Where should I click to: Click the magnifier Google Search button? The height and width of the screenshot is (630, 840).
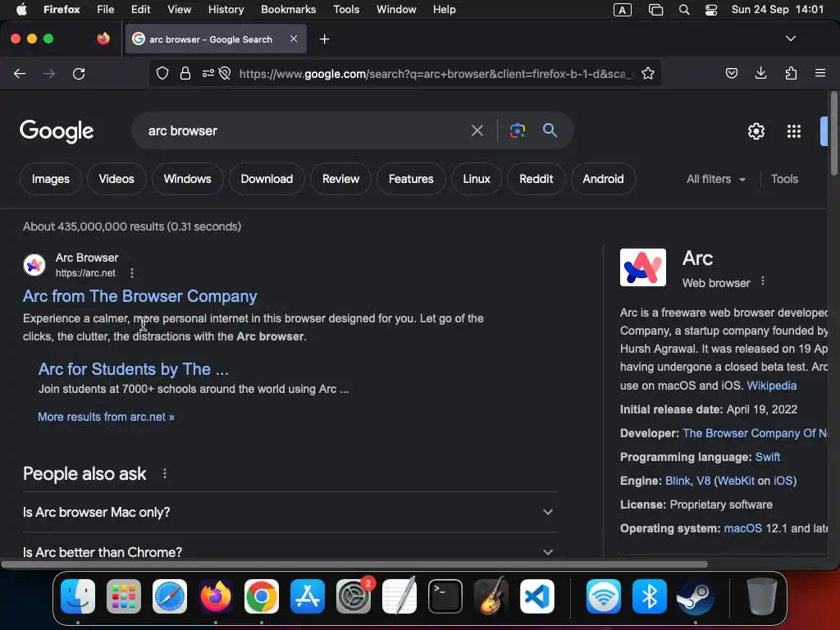click(550, 130)
